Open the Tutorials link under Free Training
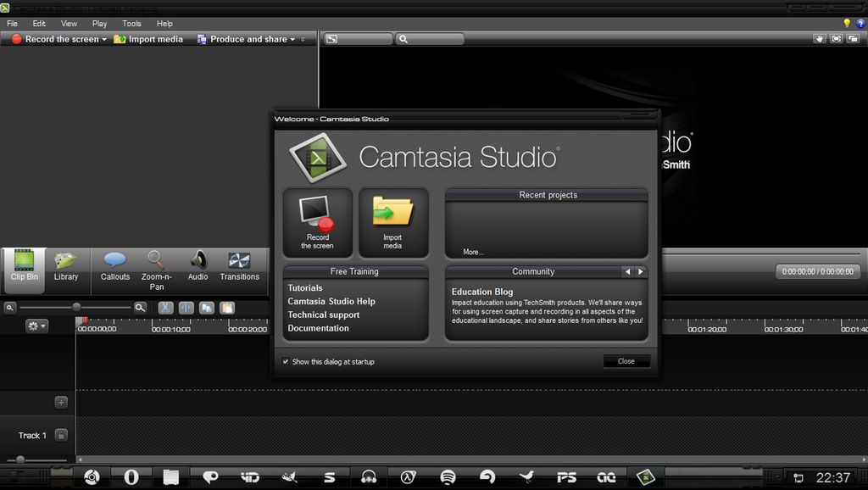 click(305, 287)
